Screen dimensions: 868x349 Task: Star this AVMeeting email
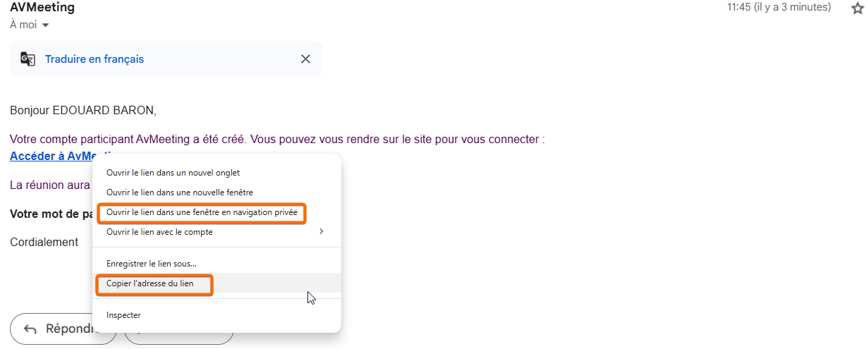[857, 8]
